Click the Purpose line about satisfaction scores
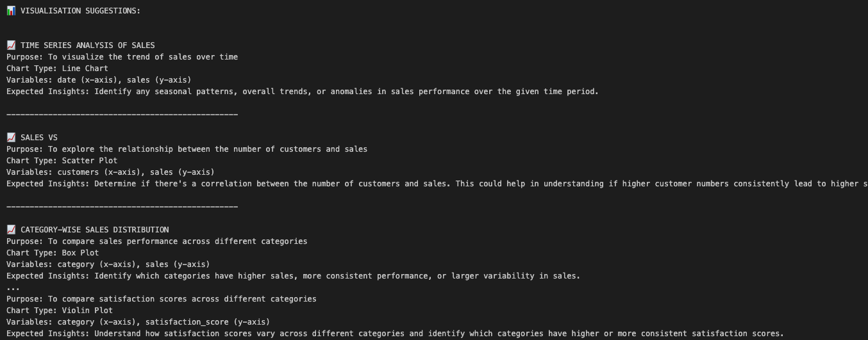Image resolution: width=868 pixels, height=340 pixels. click(161, 299)
